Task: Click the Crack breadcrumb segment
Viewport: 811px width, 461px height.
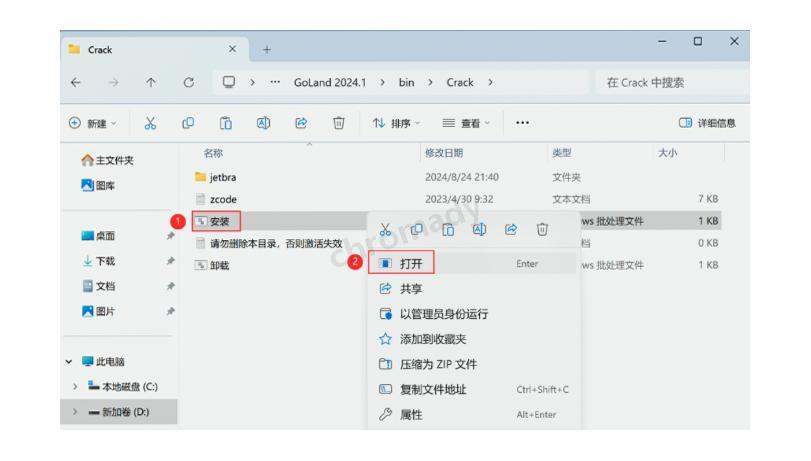Action: [460, 82]
